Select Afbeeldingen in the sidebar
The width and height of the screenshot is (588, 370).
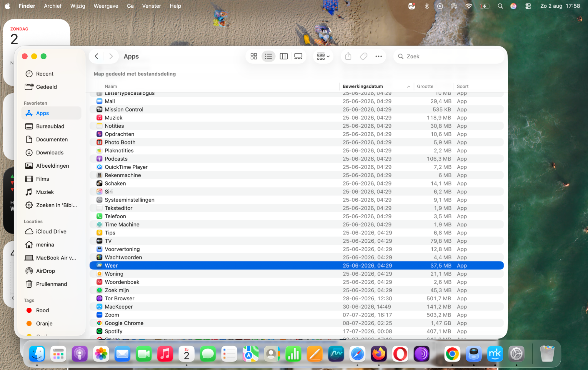click(51, 166)
